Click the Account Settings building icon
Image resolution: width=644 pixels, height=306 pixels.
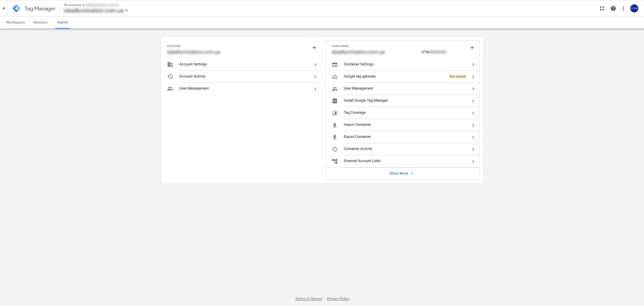[x=170, y=64]
